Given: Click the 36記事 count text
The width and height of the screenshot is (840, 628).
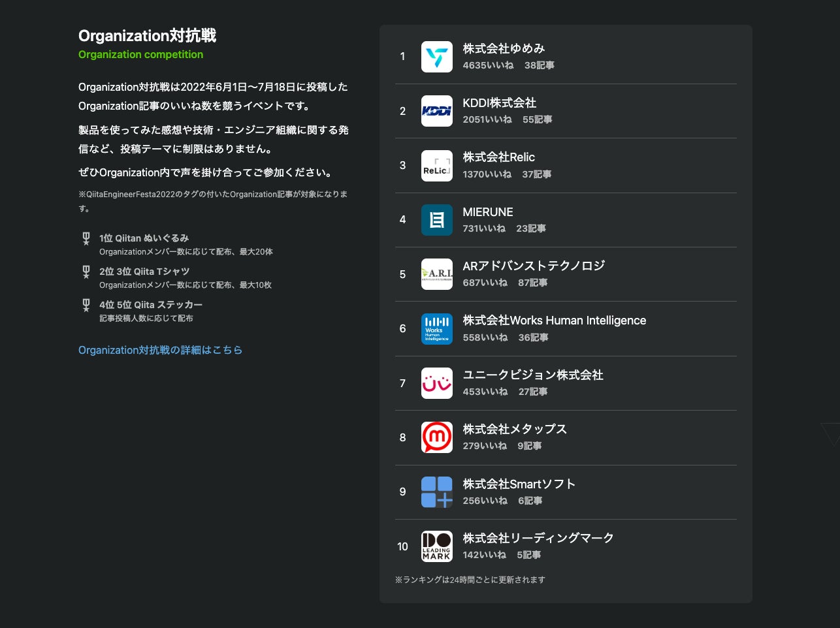Looking at the screenshot, I should [534, 338].
